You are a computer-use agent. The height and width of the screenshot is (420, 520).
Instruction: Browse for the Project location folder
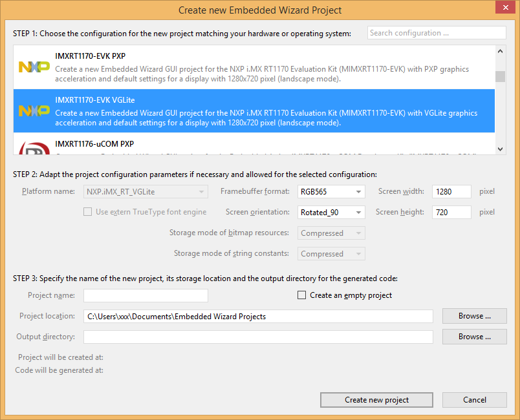click(474, 316)
